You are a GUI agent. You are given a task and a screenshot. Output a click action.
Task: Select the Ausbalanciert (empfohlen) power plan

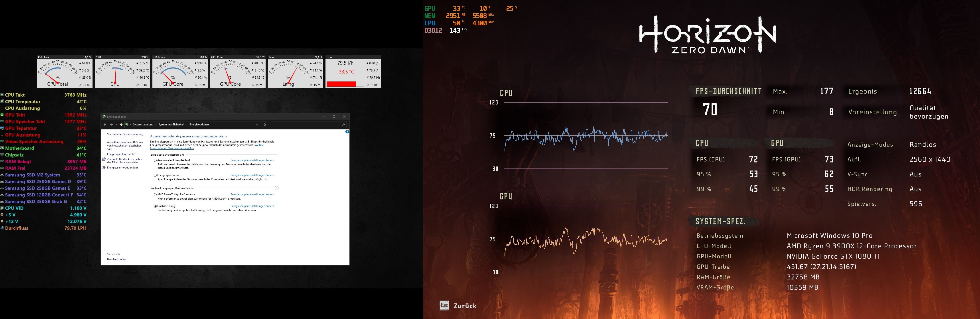tap(155, 160)
